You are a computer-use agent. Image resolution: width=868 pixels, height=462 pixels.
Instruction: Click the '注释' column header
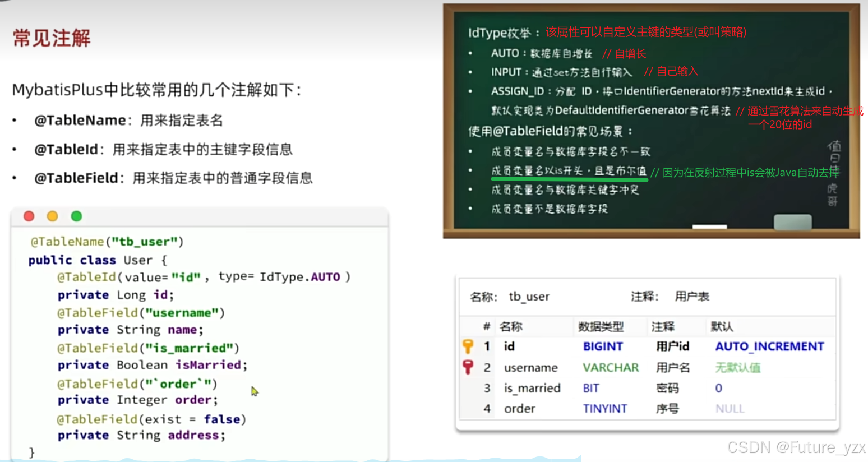click(663, 327)
